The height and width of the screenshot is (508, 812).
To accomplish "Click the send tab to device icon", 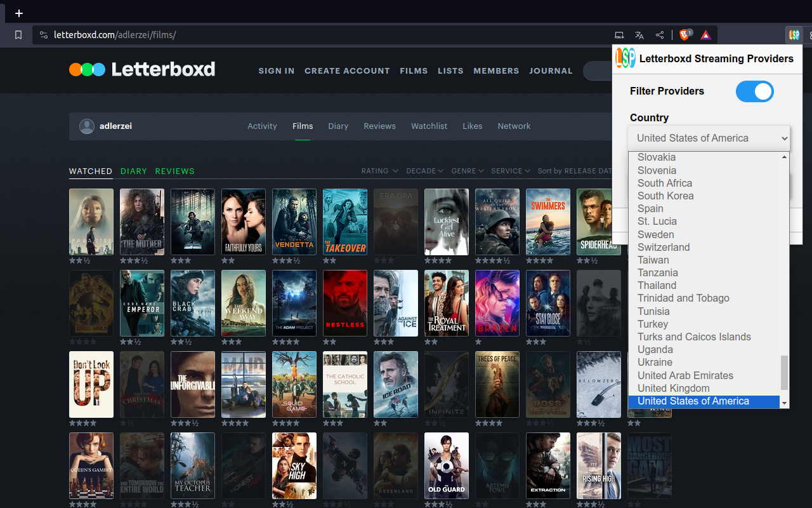I will (x=619, y=35).
